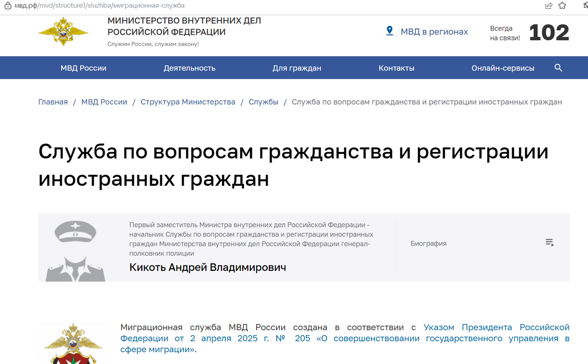588x364 pixels.
Task: Open biography via the list icon
Action: (549, 242)
